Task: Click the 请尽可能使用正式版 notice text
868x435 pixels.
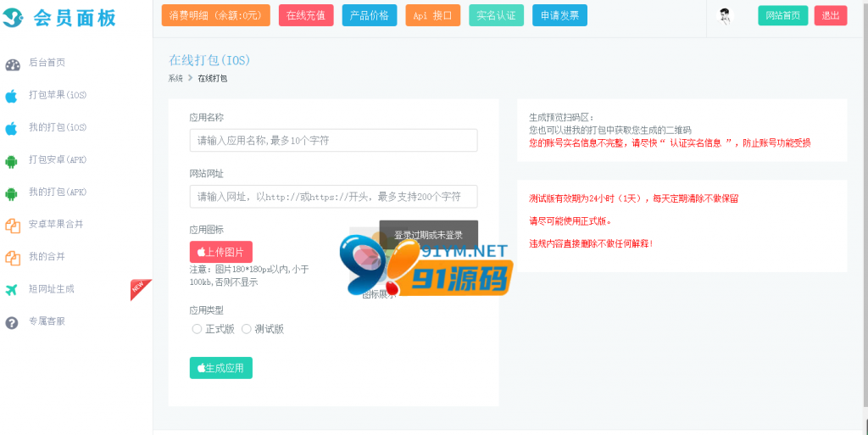Action: click(570, 220)
